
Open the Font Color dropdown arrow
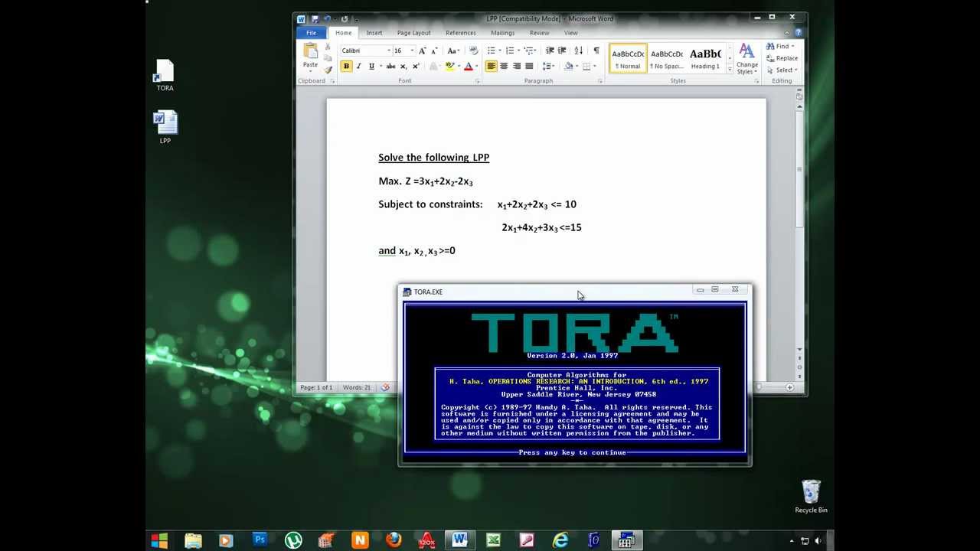[x=476, y=67]
